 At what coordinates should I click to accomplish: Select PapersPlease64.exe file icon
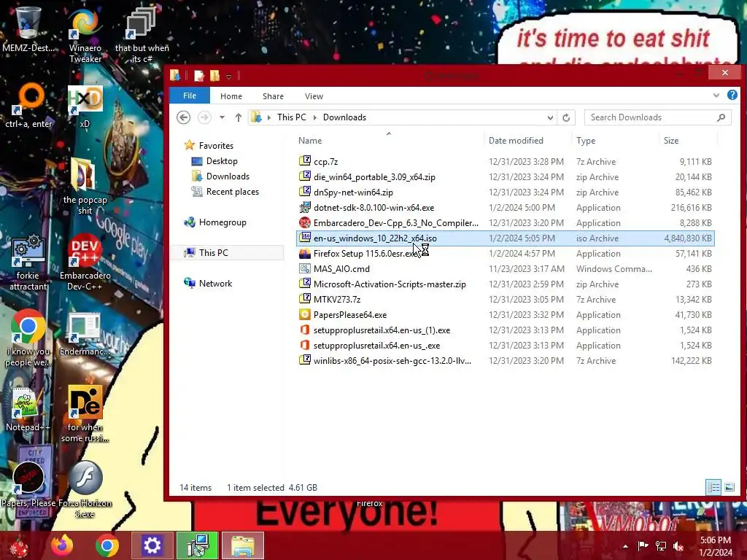tap(305, 315)
